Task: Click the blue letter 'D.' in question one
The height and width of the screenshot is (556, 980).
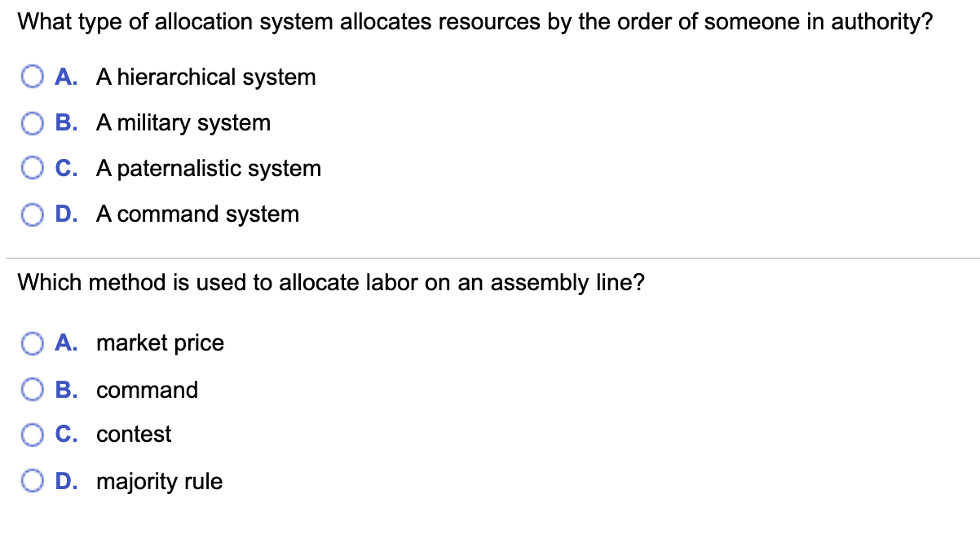Action: [68, 214]
